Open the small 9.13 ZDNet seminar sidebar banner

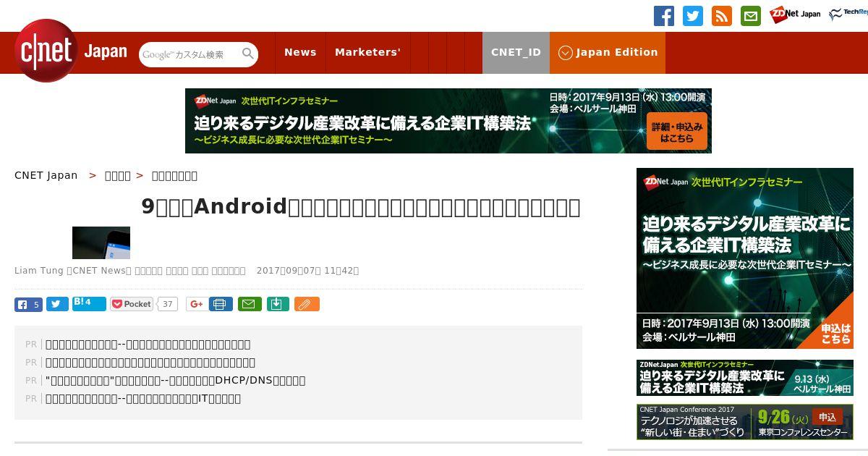click(745, 378)
